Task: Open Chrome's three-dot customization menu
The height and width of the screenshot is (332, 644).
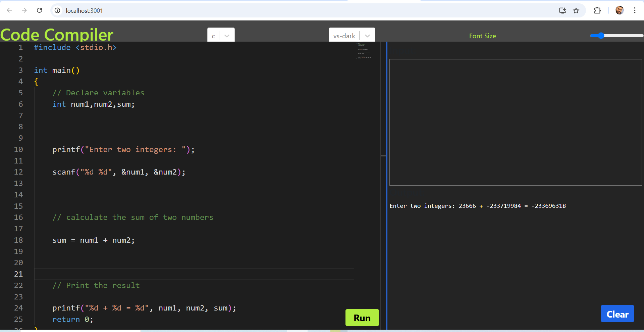Action: pyautogui.click(x=635, y=10)
